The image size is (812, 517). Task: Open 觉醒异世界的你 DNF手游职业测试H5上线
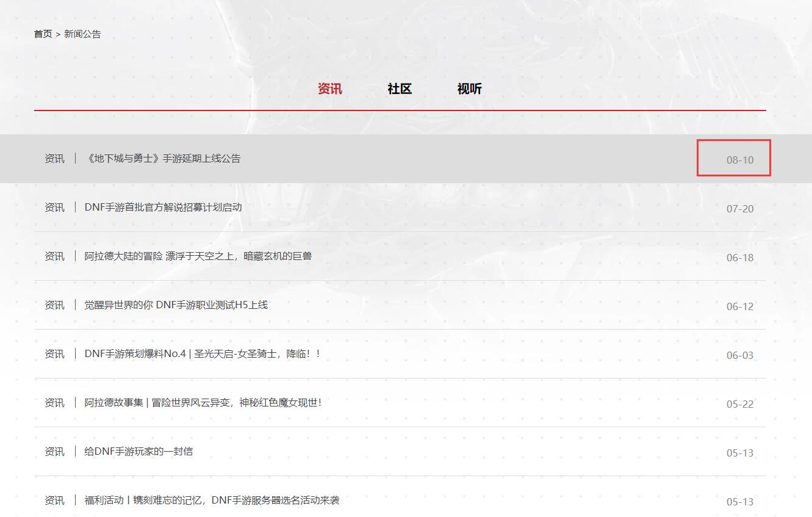pos(178,305)
